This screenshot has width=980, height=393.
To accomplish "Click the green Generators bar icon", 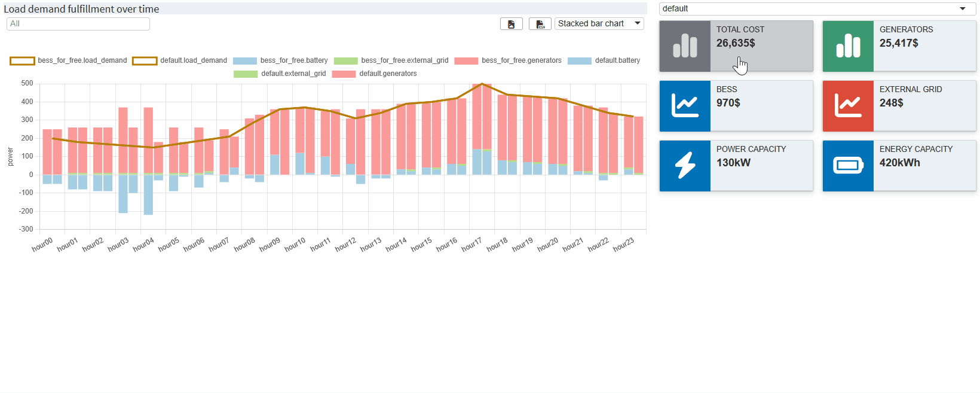I will [848, 46].
